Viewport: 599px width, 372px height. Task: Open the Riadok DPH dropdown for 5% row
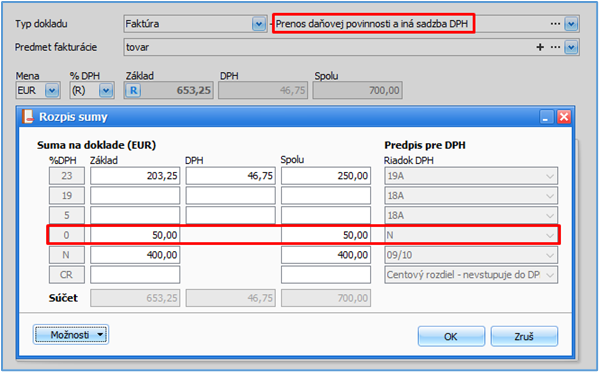click(x=471, y=215)
